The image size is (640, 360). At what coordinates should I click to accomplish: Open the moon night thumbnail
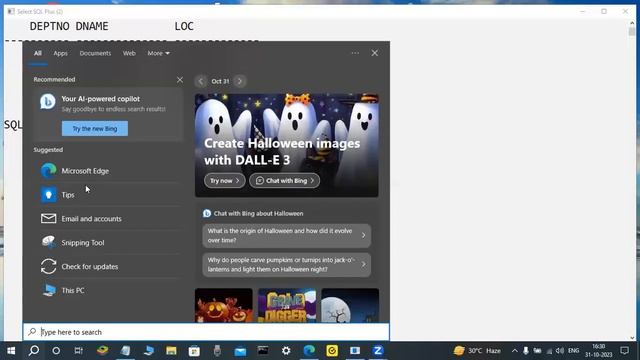350,305
